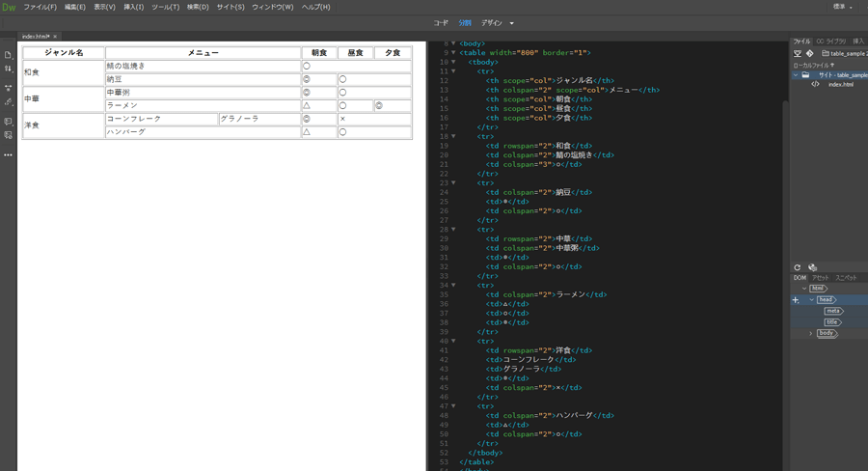The height and width of the screenshot is (471, 868).
Task: Click the Live View Options icon in sidebar
Action: 8,88
